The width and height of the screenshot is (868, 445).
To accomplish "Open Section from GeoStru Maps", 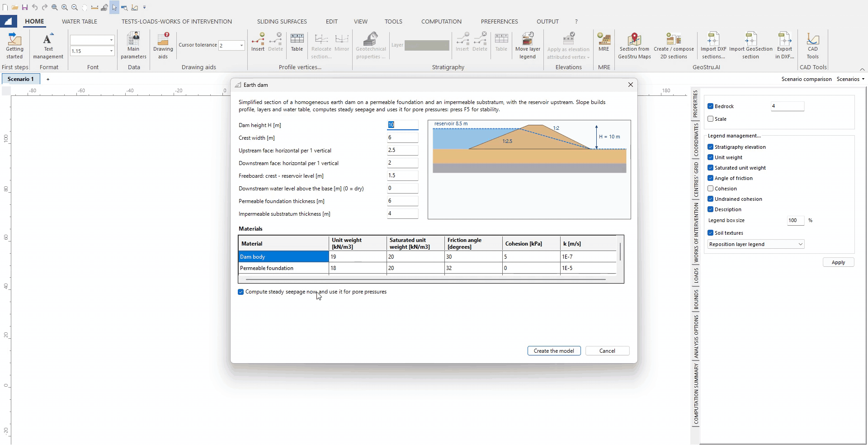I will point(634,46).
